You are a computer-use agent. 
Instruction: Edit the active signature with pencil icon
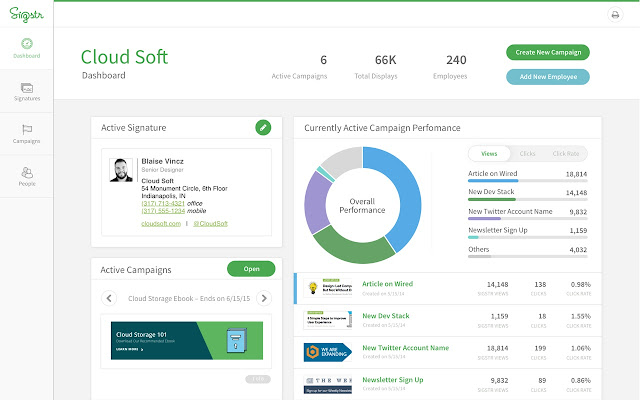point(263,127)
